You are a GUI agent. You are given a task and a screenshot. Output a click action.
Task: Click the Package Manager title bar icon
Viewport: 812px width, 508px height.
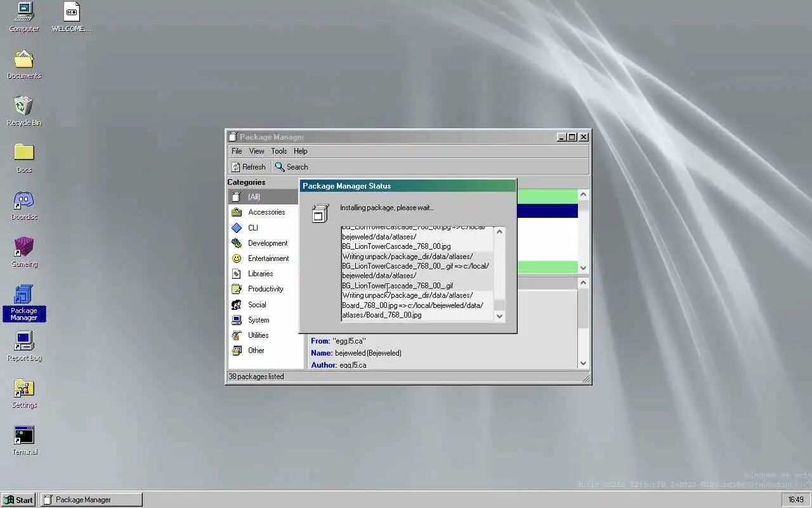[233, 137]
